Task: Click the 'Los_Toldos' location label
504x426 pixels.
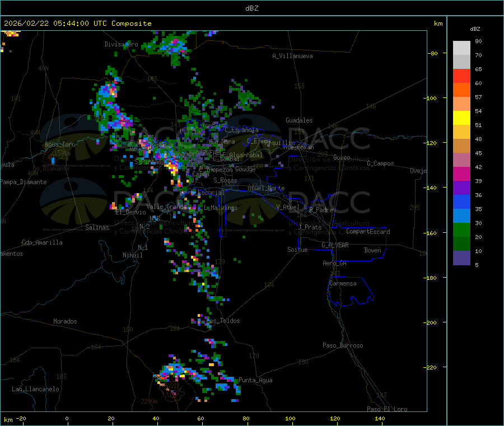Action: 223,321
